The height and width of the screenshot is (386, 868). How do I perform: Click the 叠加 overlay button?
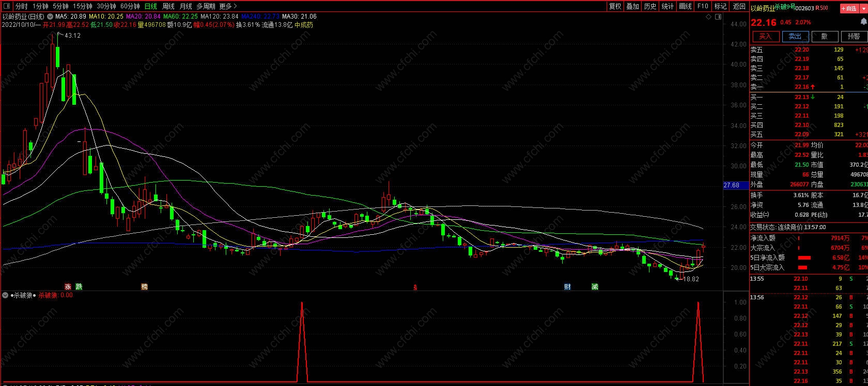point(632,6)
